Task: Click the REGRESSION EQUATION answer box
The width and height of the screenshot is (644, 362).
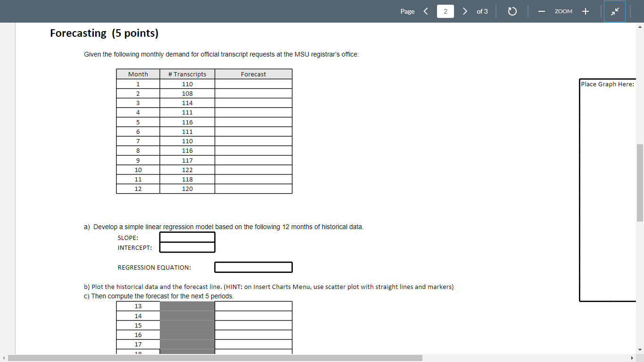Action: tap(253, 267)
